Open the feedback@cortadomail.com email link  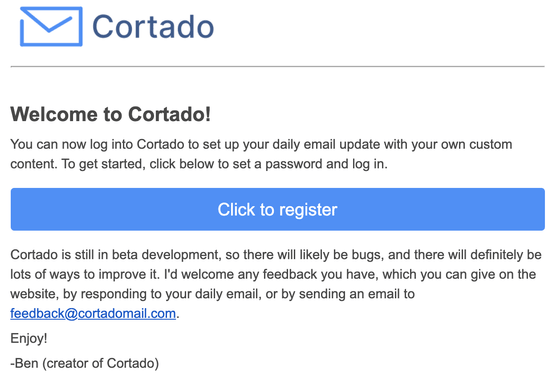click(x=93, y=313)
